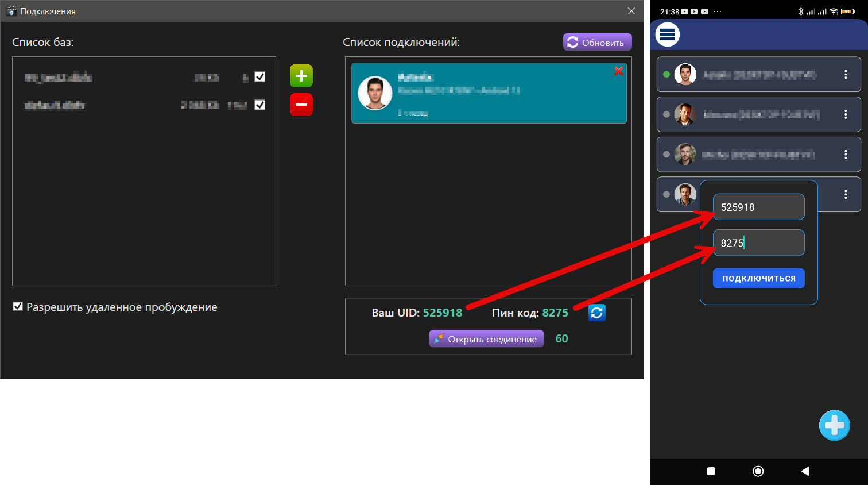This screenshot has height=485, width=868.
Task: Select the connected device card in connections list
Action: point(488,93)
